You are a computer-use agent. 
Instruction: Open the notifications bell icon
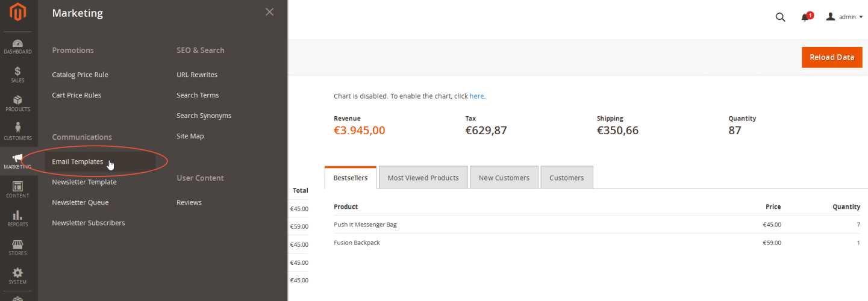coord(805,17)
